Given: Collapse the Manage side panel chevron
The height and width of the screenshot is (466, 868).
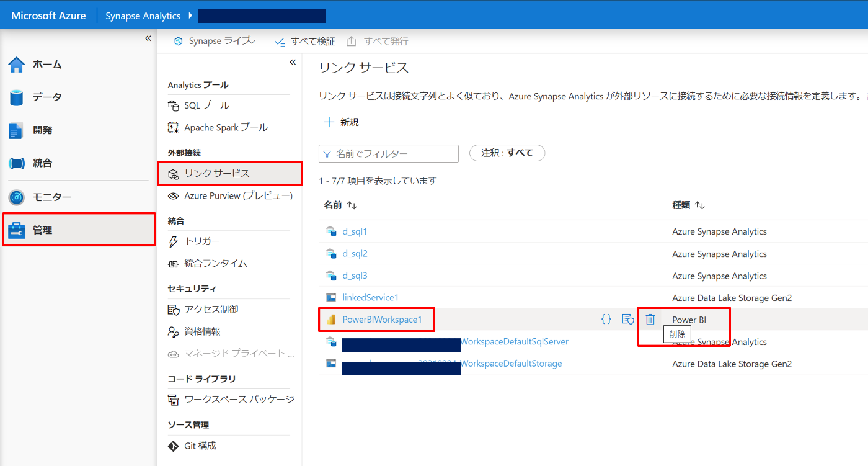Looking at the screenshot, I should (x=293, y=62).
